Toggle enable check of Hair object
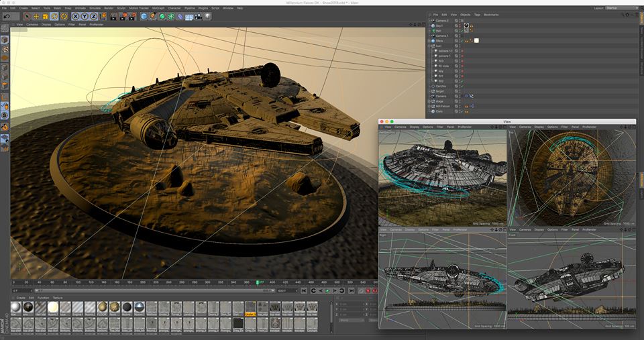Screen dimensions: 644x340 click(462, 31)
